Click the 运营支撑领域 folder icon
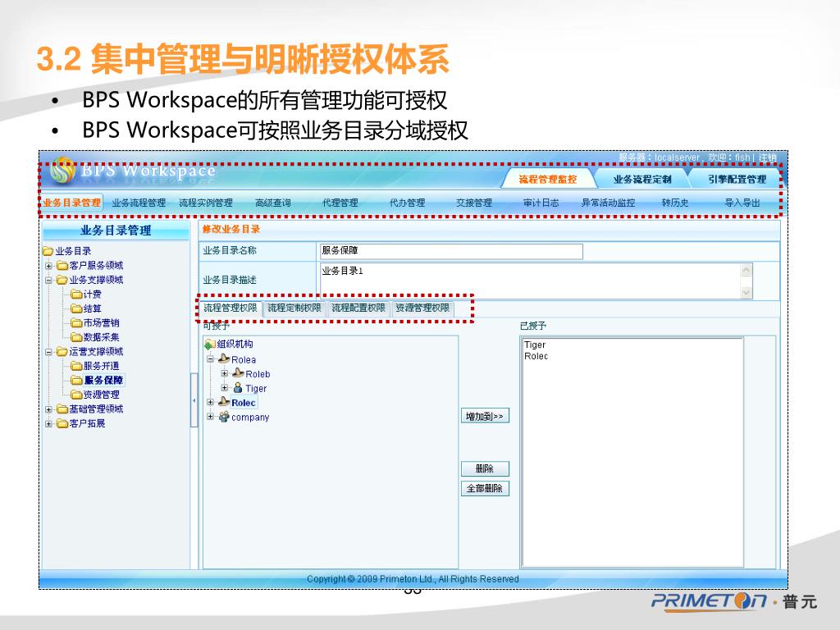The height and width of the screenshot is (630, 840). pyautogui.click(x=62, y=351)
